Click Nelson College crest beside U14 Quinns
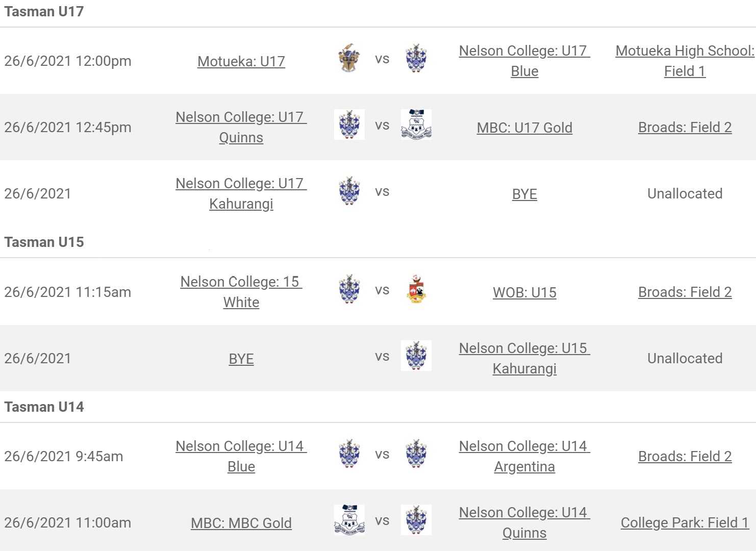 click(x=416, y=520)
